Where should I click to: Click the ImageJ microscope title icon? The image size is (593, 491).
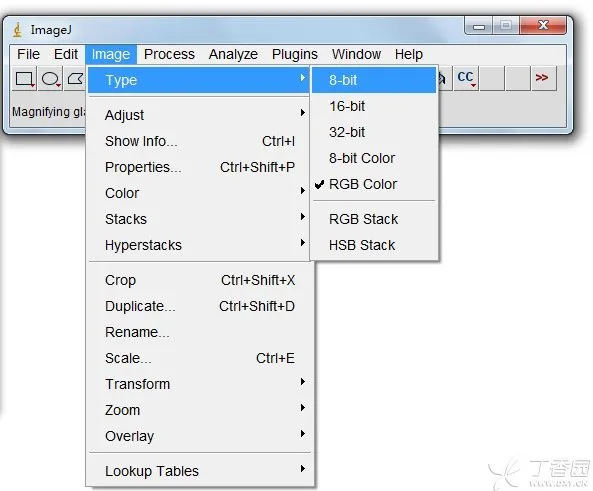point(17,30)
